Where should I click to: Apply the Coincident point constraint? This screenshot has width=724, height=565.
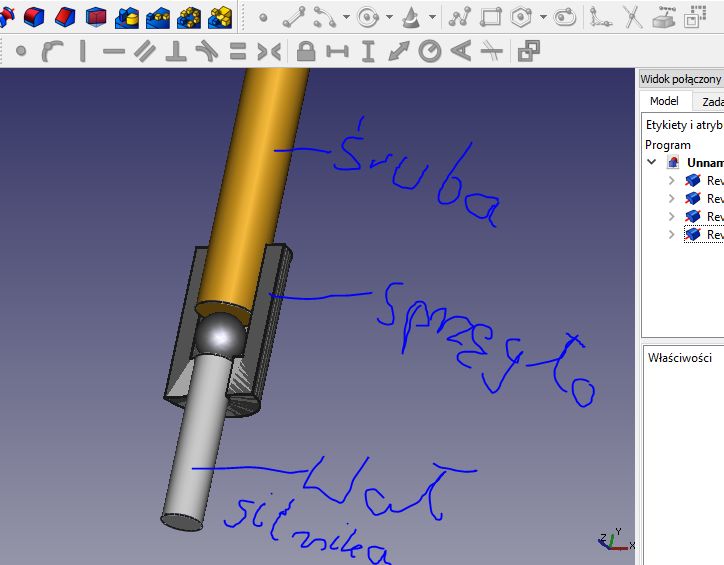pos(21,51)
